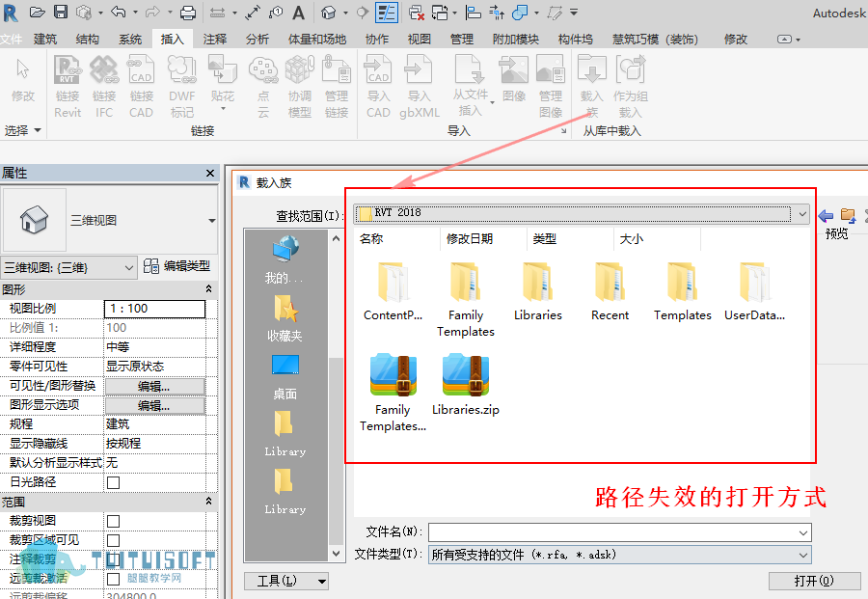Click 视图比例 1 : 100 value field
This screenshot has height=599, width=868.
(154, 309)
